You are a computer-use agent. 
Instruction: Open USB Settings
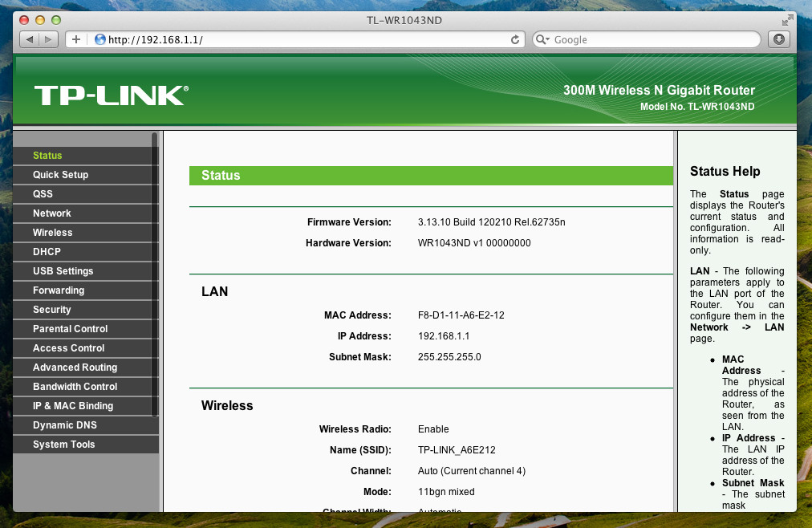tap(85, 270)
